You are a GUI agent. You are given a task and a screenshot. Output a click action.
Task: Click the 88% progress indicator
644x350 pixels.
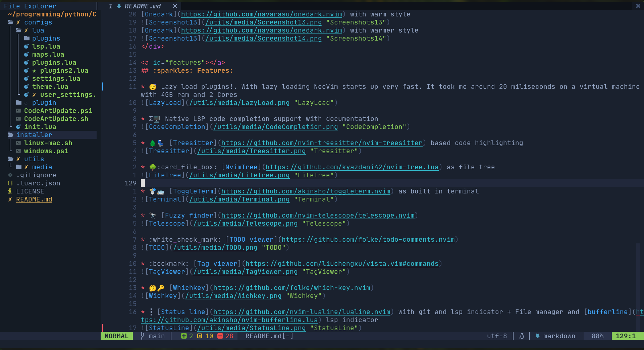tap(597, 336)
